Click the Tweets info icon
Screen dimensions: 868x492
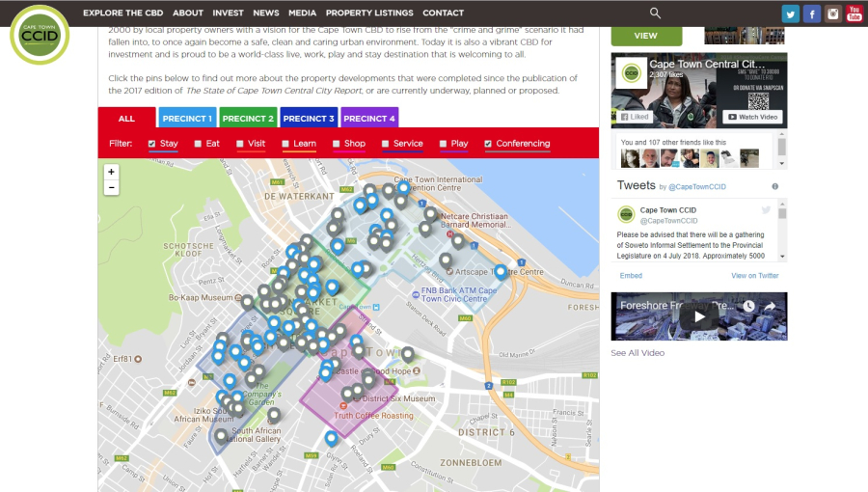coord(775,186)
